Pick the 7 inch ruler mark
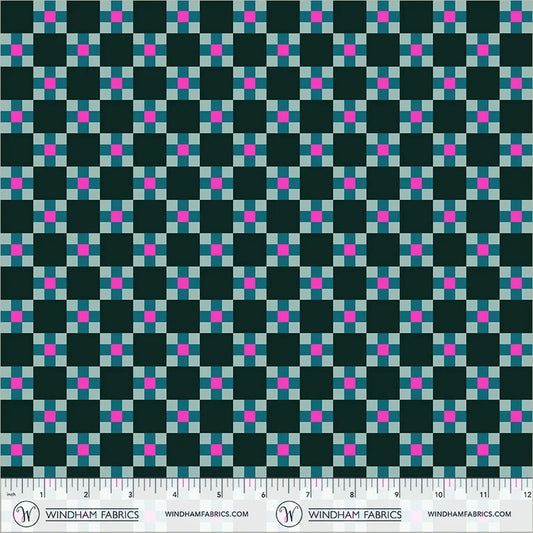The width and height of the screenshot is (533, 533). [x=308, y=495]
